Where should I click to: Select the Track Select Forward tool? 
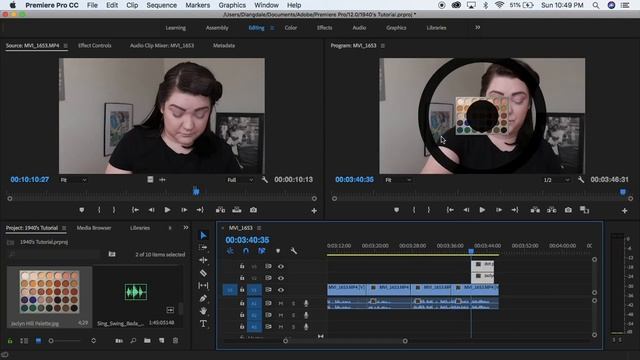tap(203, 247)
